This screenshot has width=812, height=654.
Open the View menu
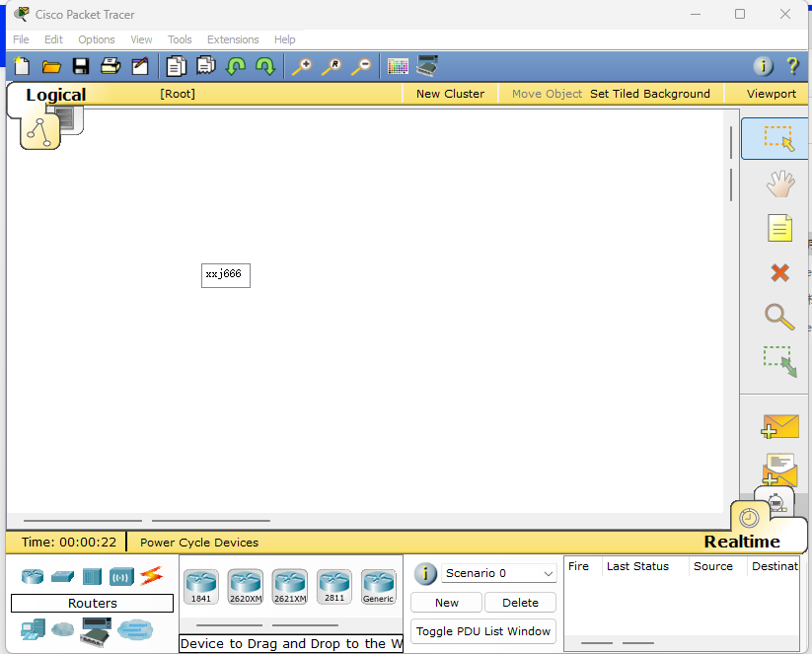(141, 39)
